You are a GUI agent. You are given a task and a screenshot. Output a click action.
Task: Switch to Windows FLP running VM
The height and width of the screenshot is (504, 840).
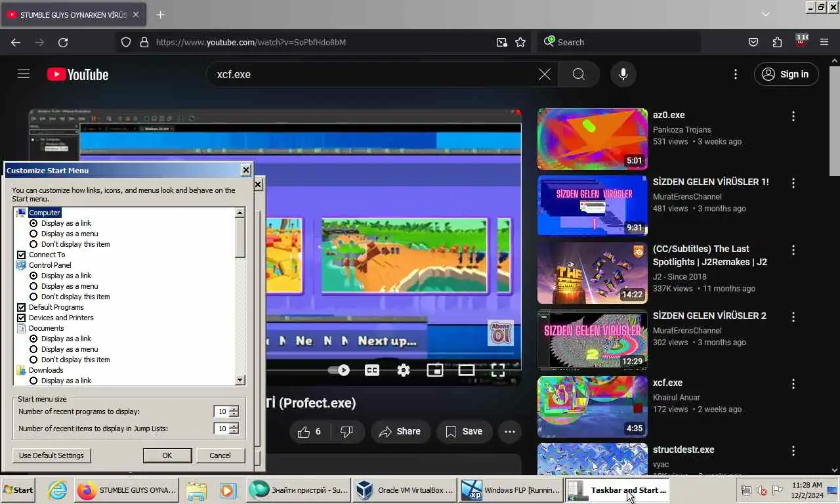(x=511, y=490)
